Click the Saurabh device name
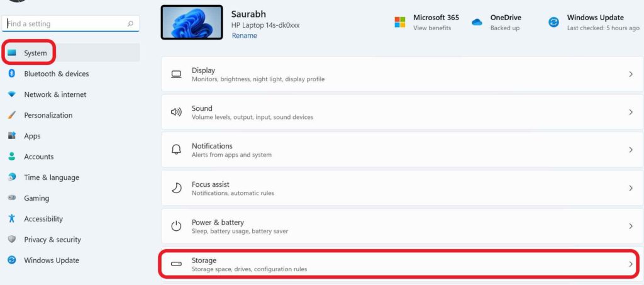The height and width of the screenshot is (285, 644). coord(248,14)
